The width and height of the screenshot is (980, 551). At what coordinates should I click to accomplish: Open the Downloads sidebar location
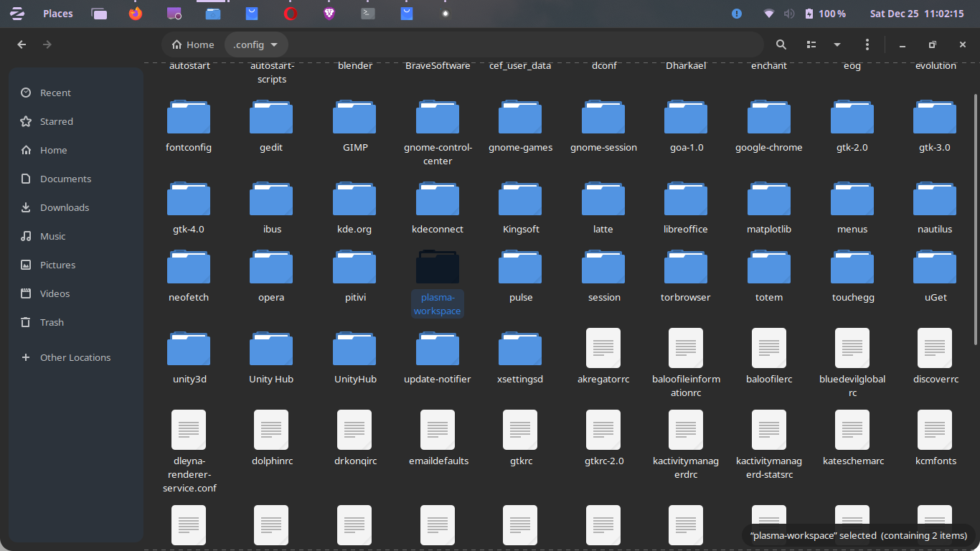[x=64, y=207]
